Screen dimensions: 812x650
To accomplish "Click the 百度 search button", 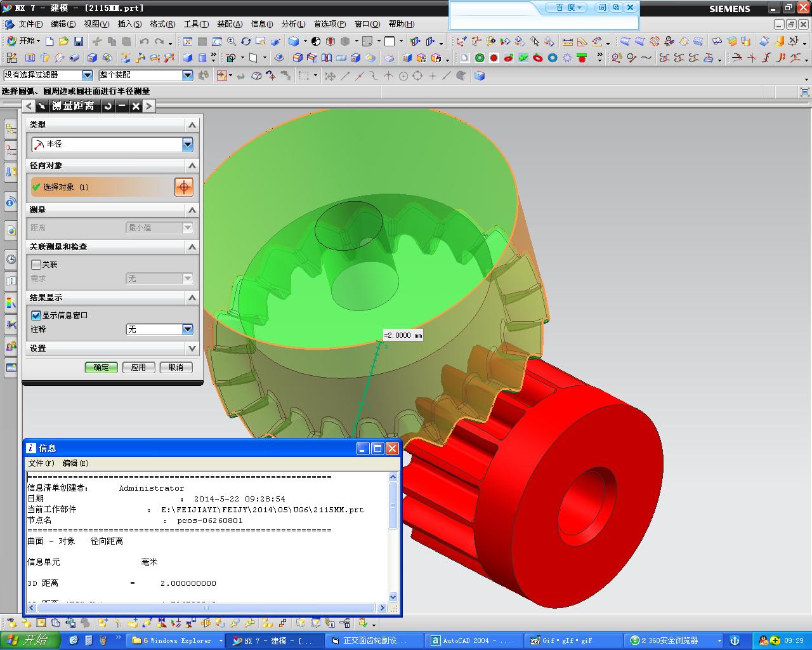I will pyautogui.click(x=566, y=8).
